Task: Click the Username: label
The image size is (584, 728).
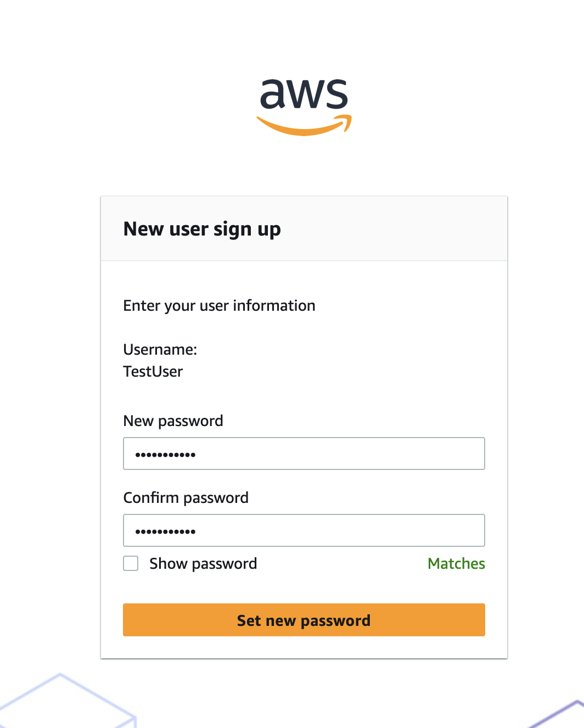Action: pyautogui.click(x=160, y=350)
